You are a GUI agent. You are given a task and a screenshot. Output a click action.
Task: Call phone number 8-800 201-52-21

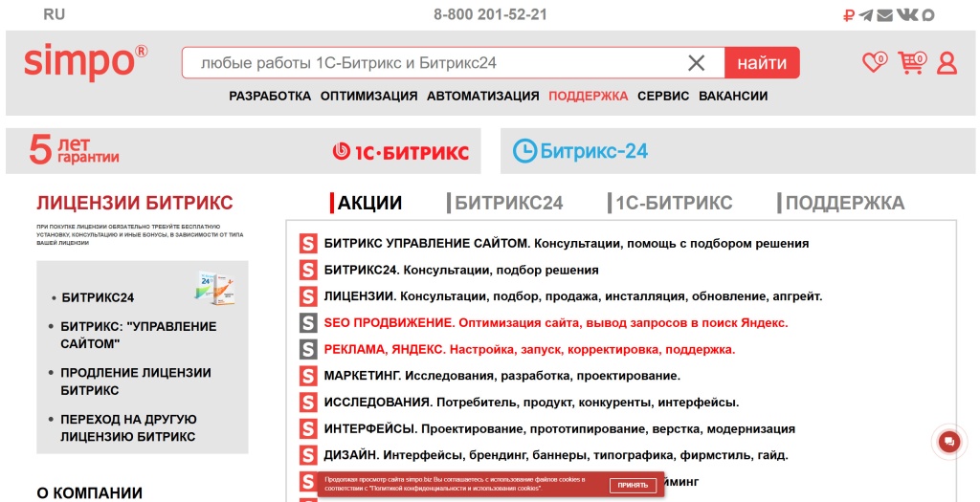490,14
